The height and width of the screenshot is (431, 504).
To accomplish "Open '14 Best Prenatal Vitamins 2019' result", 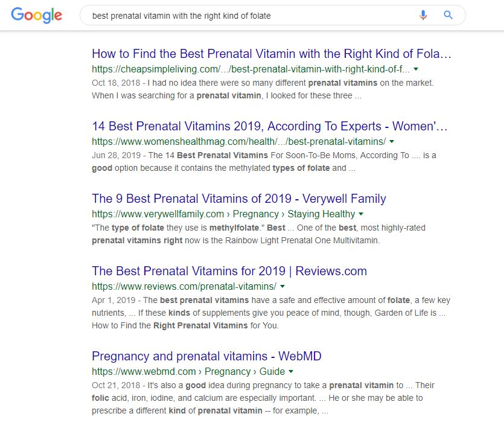I will pos(270,126).
